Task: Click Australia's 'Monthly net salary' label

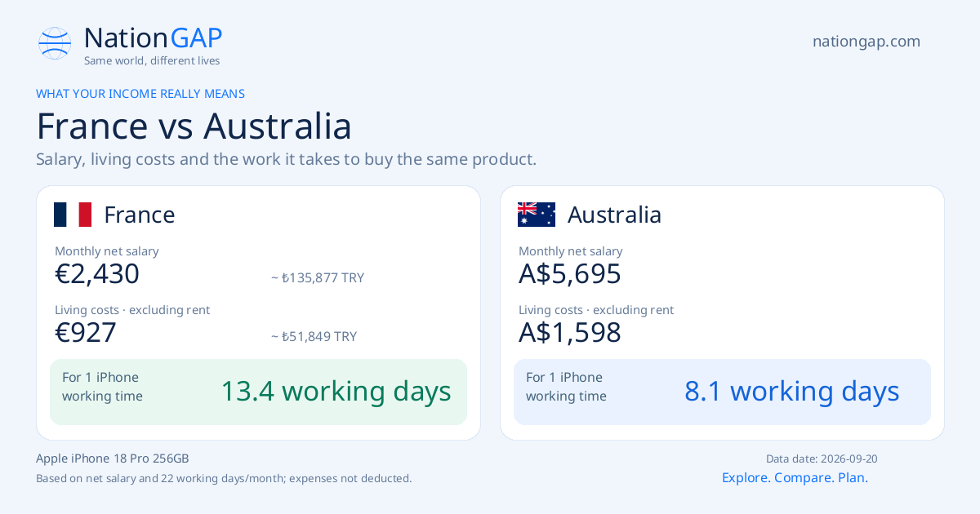Action: [x=571, y=251]
